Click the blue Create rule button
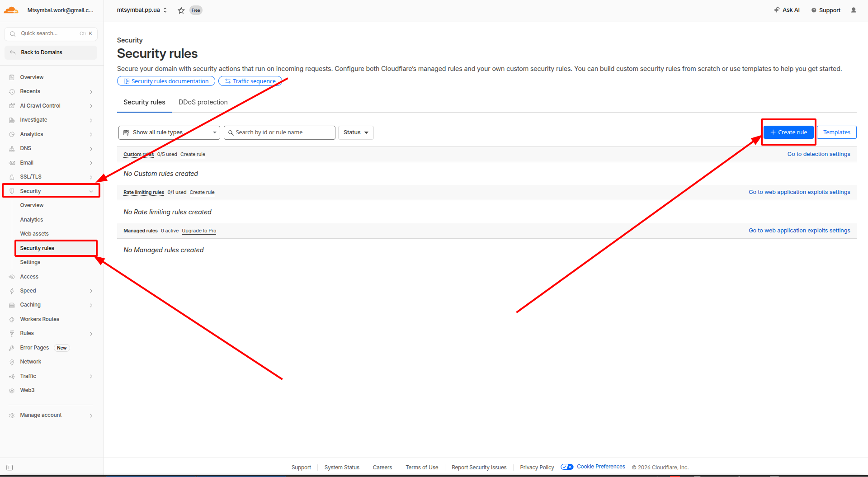Viewport: 868px width, 477px height. click(788, 132)
